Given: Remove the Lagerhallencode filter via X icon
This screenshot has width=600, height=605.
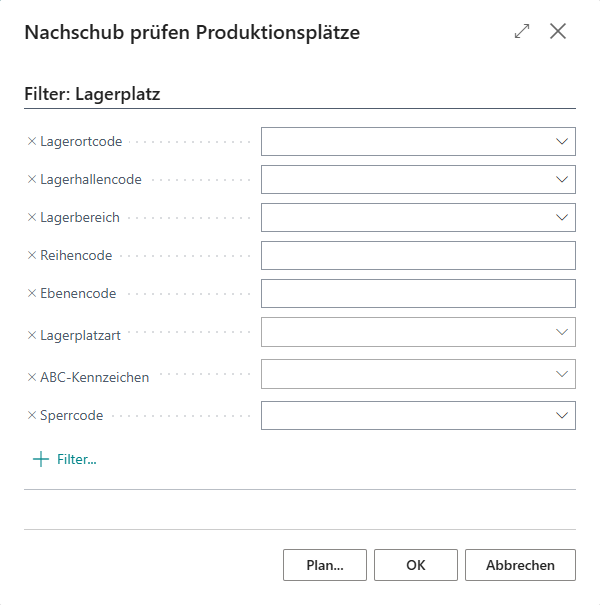Looking at the screenshot, I should pyautogui.click(x=32, y=180).
